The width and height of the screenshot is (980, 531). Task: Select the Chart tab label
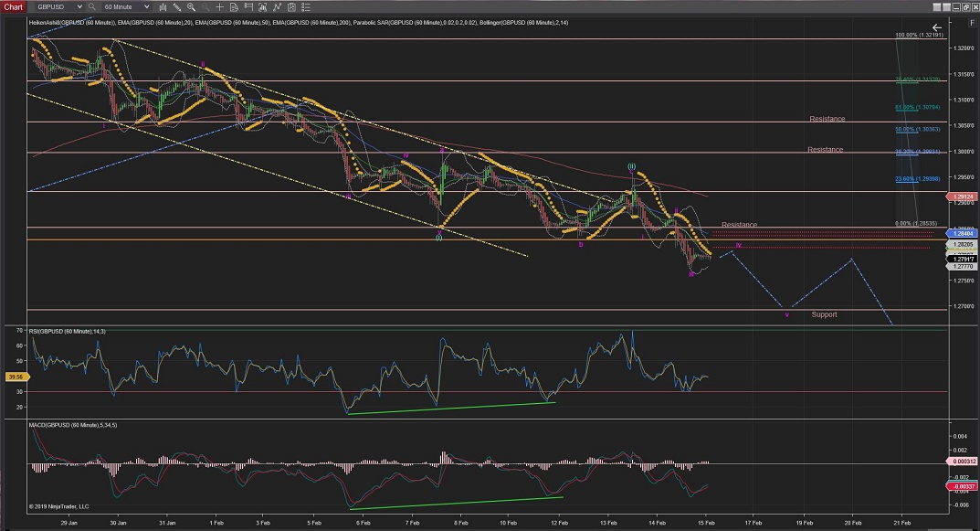[x=14, y=6]
